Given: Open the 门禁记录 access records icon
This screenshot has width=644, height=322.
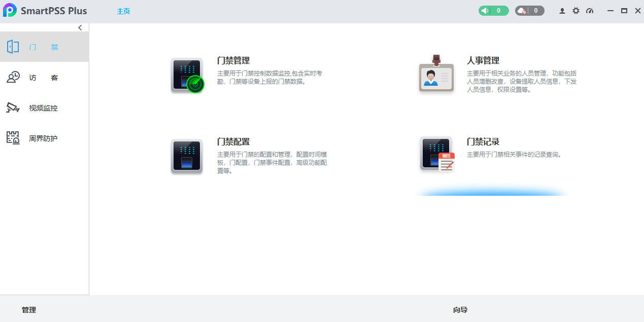Looking at the screenshot, I should coord(436,154).
